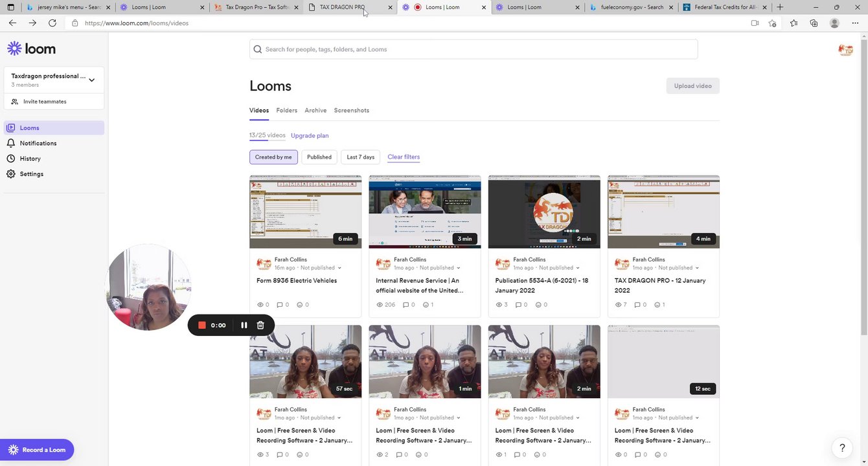868x466 pixels.
Task: Click the comments icon on Form 8936 card
Action: [280, 305]
